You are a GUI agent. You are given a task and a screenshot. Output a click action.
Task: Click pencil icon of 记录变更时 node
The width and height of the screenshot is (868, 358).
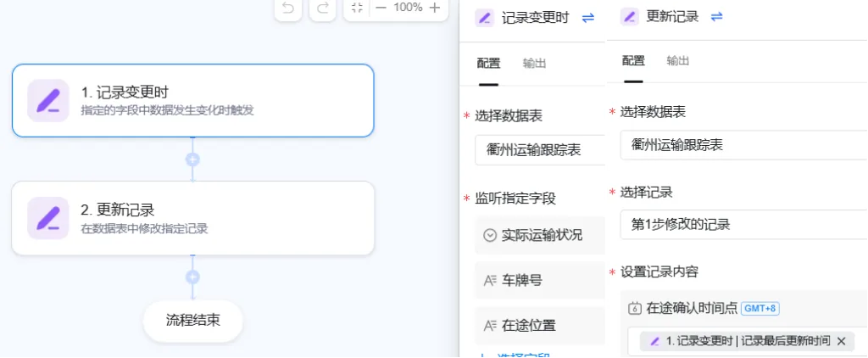coord(48,100)
